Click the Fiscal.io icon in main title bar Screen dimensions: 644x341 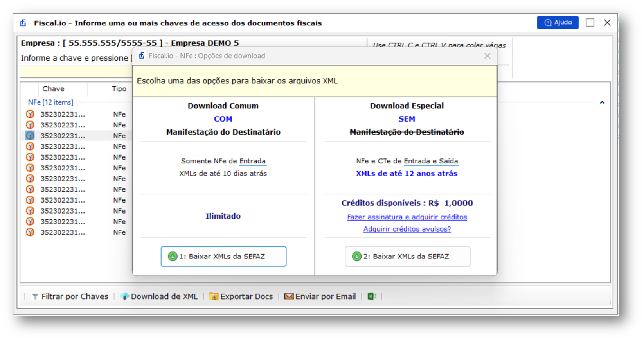tap(23, 23)
